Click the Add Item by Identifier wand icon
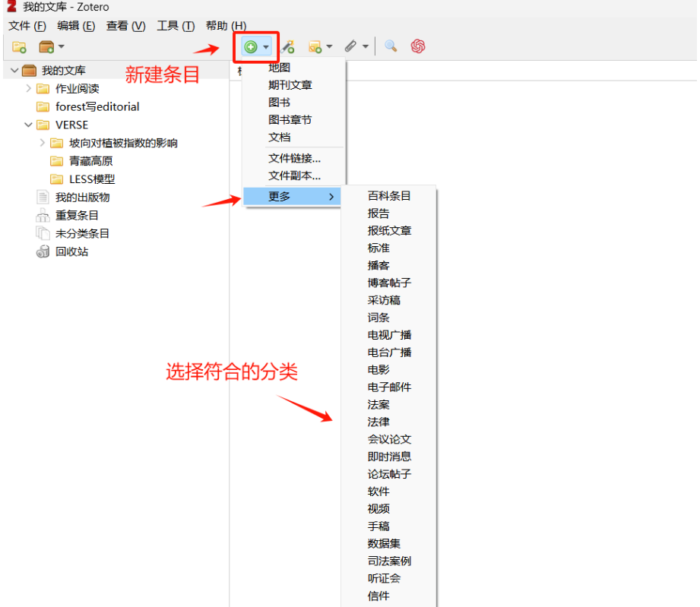This screenshot has height=607, width=700. point(288,46)
